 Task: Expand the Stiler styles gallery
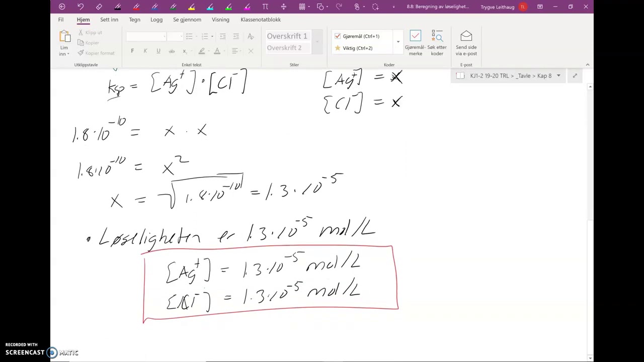(x=317, y=42)
